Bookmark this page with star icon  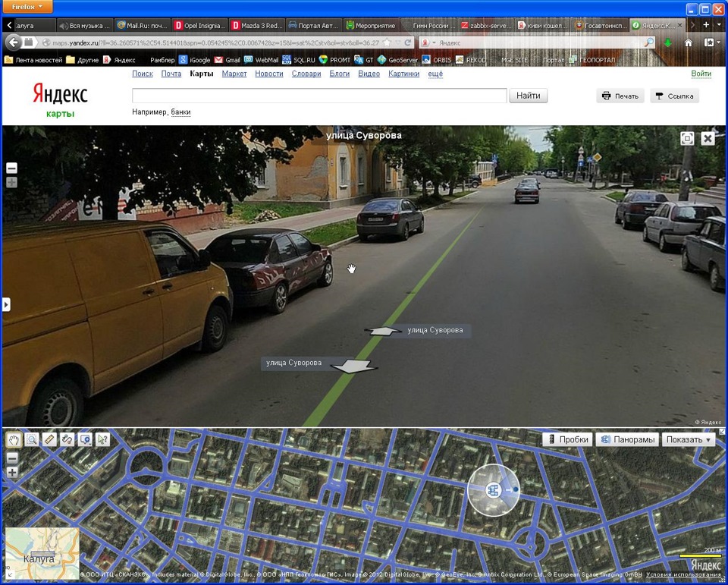pos(388,42)
